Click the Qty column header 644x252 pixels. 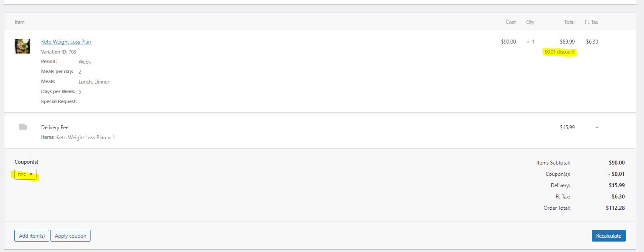(530, 22)
